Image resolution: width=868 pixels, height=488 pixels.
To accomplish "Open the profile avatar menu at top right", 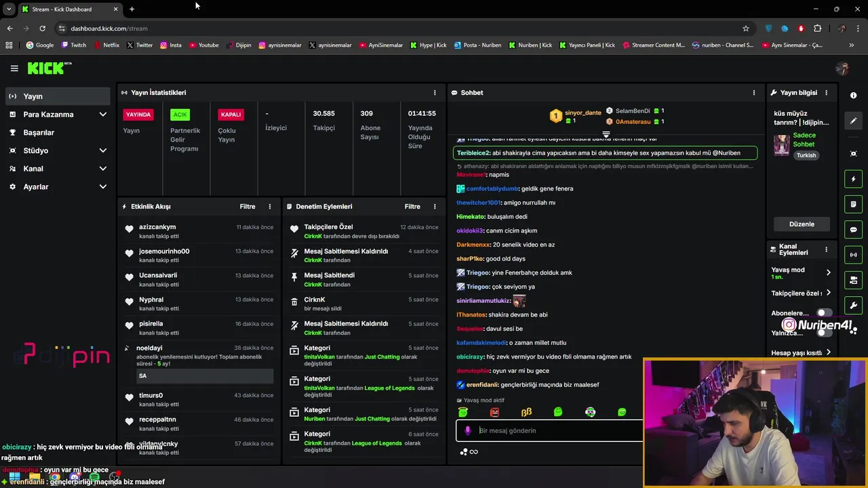I will coord(842,68).
